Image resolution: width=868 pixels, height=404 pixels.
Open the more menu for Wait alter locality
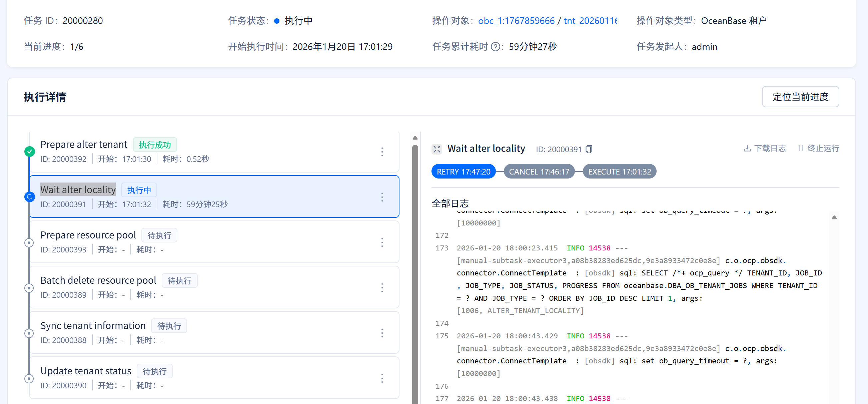pyautogui.click(x=382, y=197)
